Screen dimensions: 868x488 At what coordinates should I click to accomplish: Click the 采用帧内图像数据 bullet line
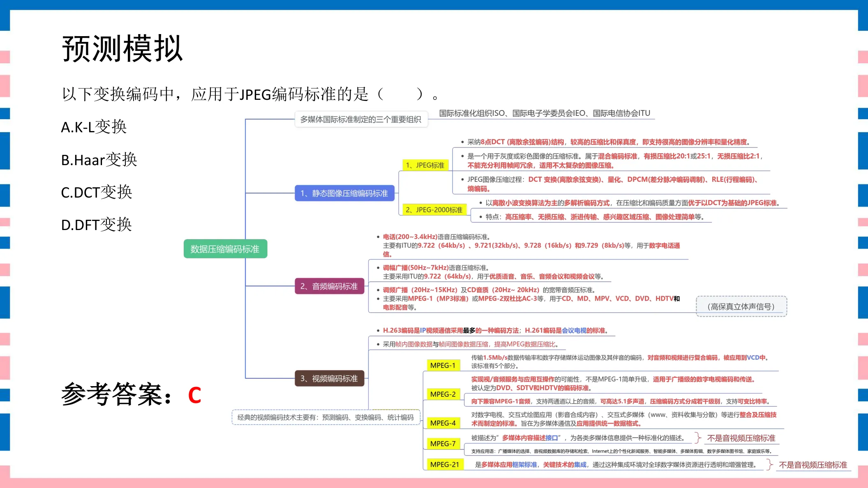468,344
